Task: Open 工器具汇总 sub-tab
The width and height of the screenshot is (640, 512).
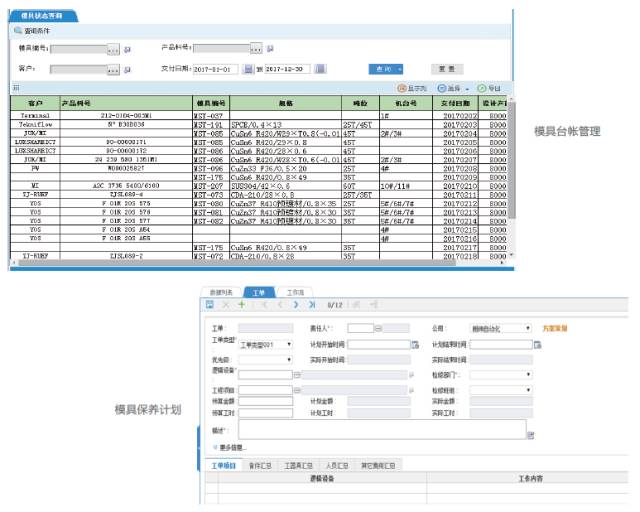Action: [298, 465]
